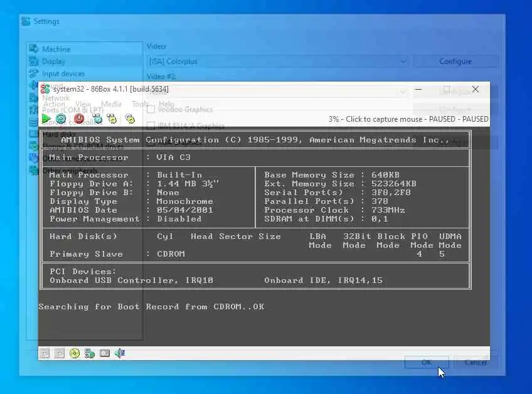
Task: Click the second floppy drive status bar icon
Action: tap(60, 353)
